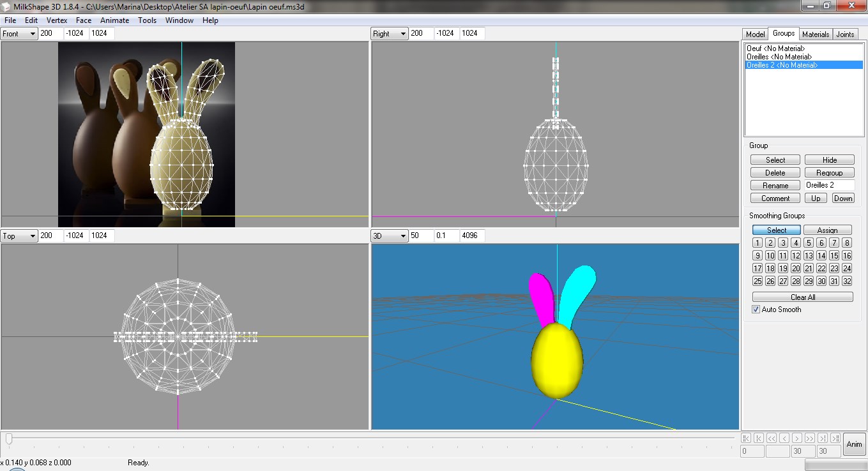Image resolution: width=868 pixels, height=471 pixels.
Task: Toggle smoothing group number 8
Action: click(847, 243)
